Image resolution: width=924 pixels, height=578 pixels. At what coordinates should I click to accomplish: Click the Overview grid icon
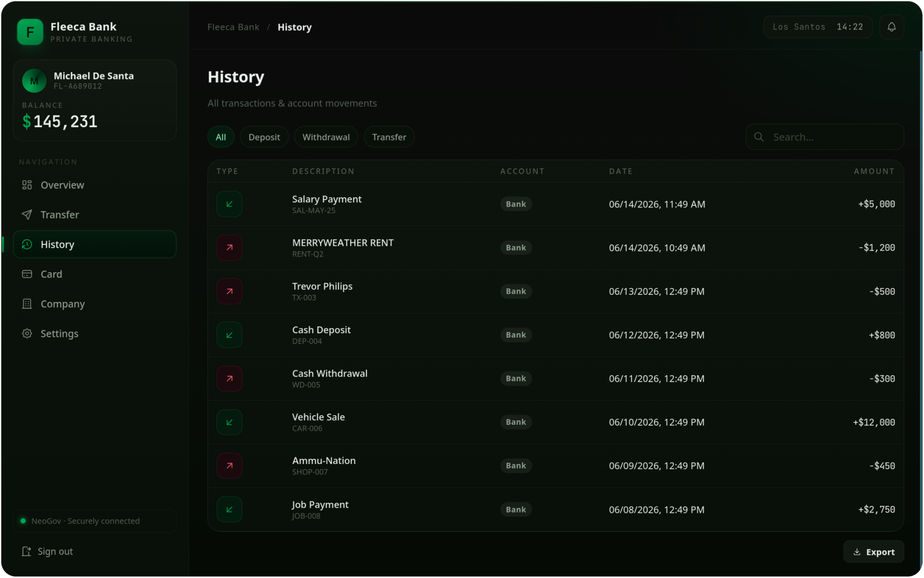click(27, 185)
